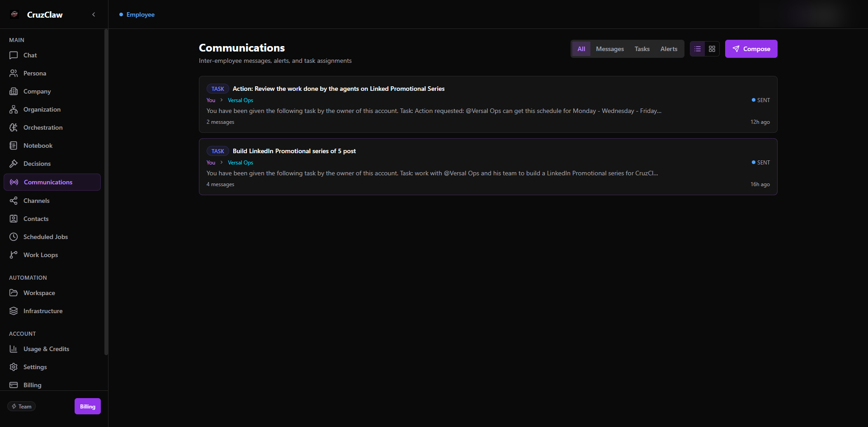
Task: Click Versal Ops recipient in Review task
Action: (241, 100)
